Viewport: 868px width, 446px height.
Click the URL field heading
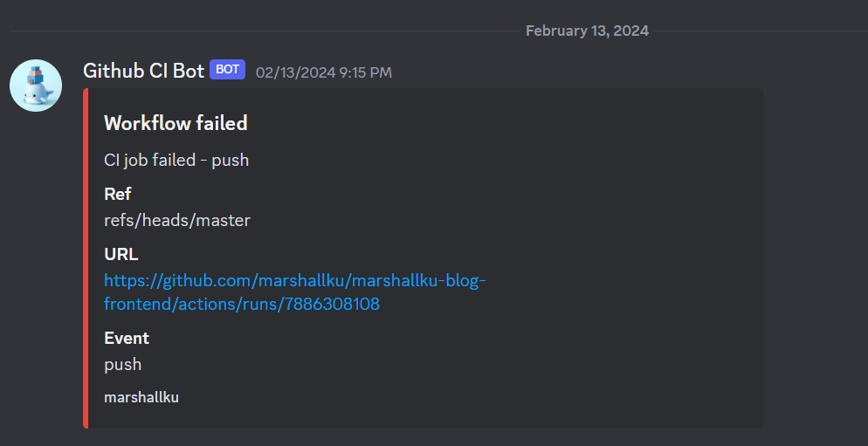coord(121,254)
